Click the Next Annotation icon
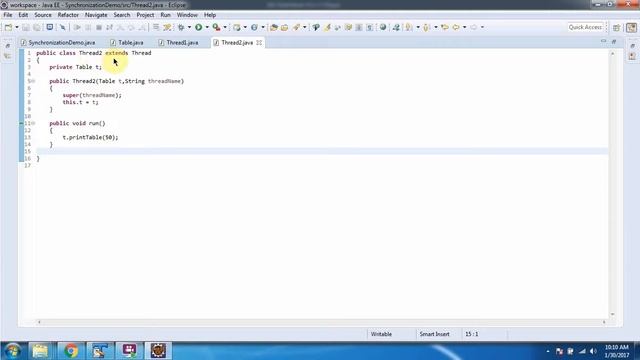This screenshot has height=360, width=640. [x=409, y=27]
